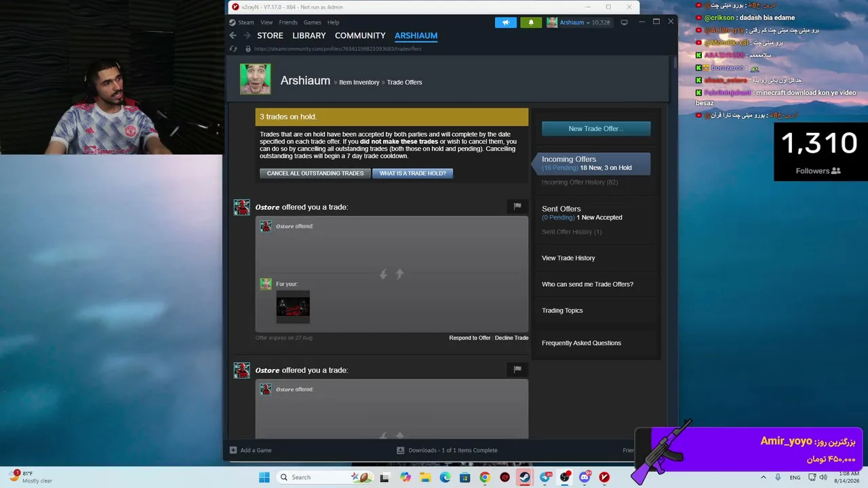Open 'Who can send me Trade Offers?'
This screenshot has width=868, height=488.
point(587,284)
